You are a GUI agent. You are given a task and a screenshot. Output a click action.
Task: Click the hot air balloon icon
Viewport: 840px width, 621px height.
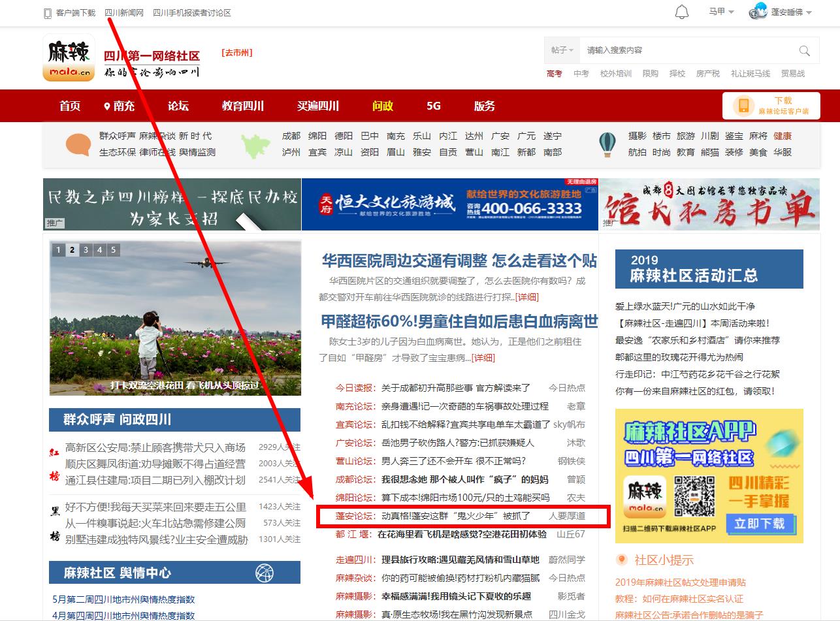[x=607, y=144]
